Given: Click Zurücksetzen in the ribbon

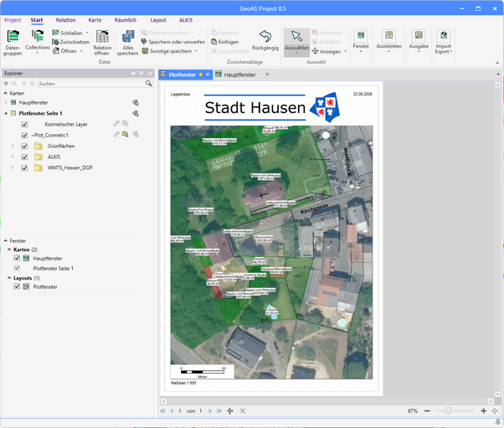Looking at the screenshot, I should coord(70,42).
